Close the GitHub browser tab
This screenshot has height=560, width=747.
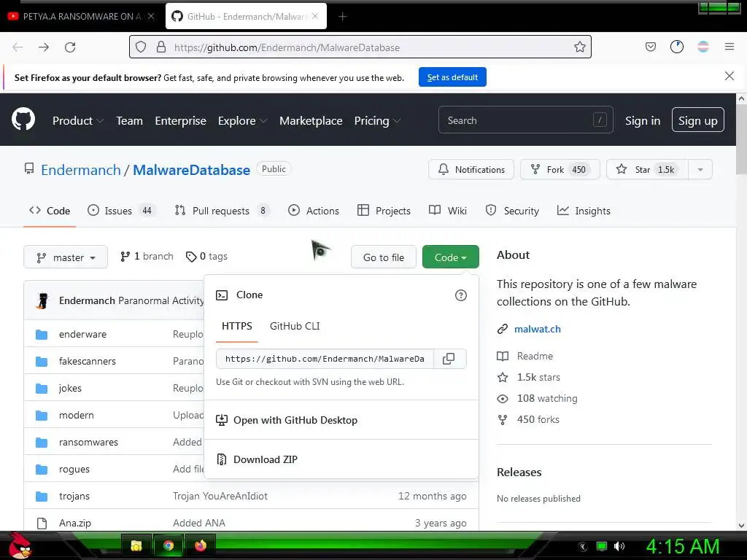point(315,16)
